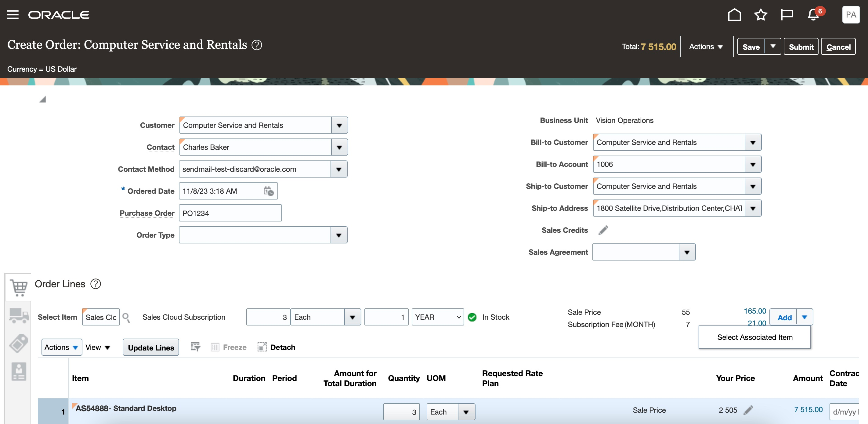The image size is (868, 424).
Task: Open Favorites star icon
Action: click(x=761, y=15)
